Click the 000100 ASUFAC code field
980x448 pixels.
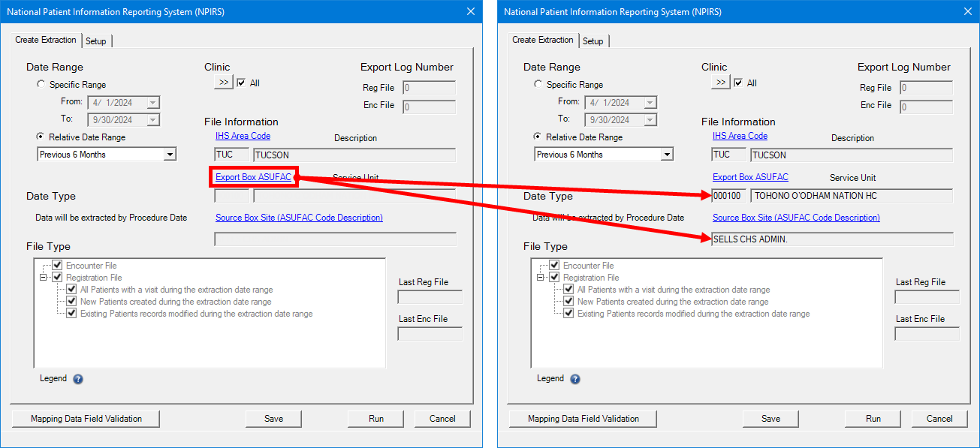[x=728, y=196]
